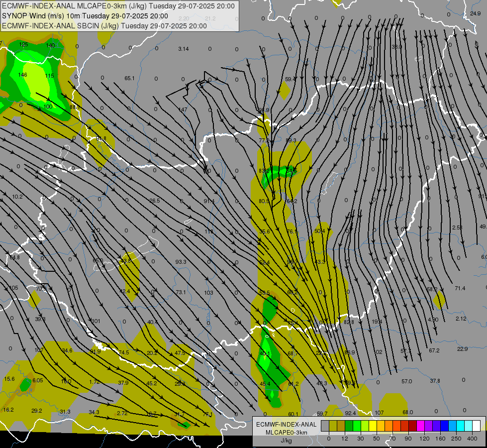Click the 103 grid value
This screenshot has width=487, height=448.
pos(209,293)
